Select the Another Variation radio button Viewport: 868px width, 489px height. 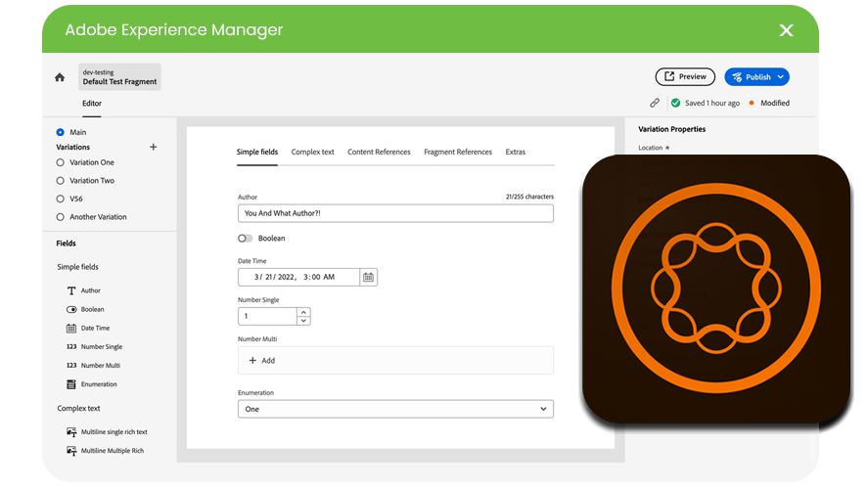61,217
